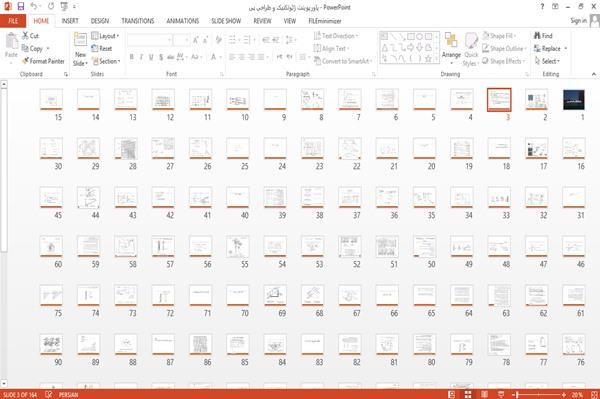Switch to the ANIMATIONS tab
The height and width of the screenshot is (399, 600).
(183, 21)
